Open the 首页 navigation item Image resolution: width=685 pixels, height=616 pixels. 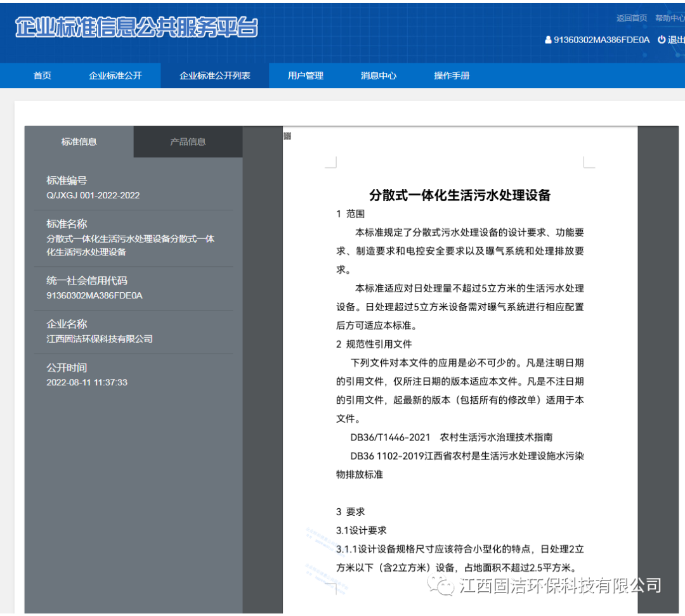[42, 75]
